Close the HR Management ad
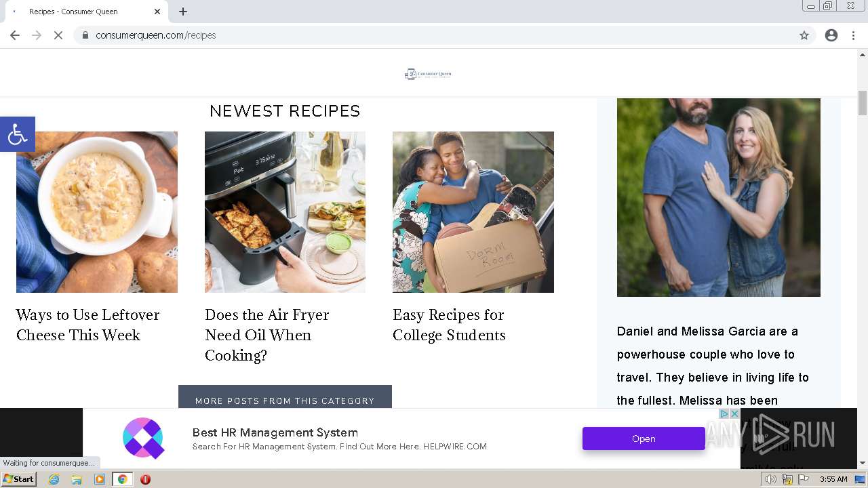 pyautogui.click(x=734, y=413)
